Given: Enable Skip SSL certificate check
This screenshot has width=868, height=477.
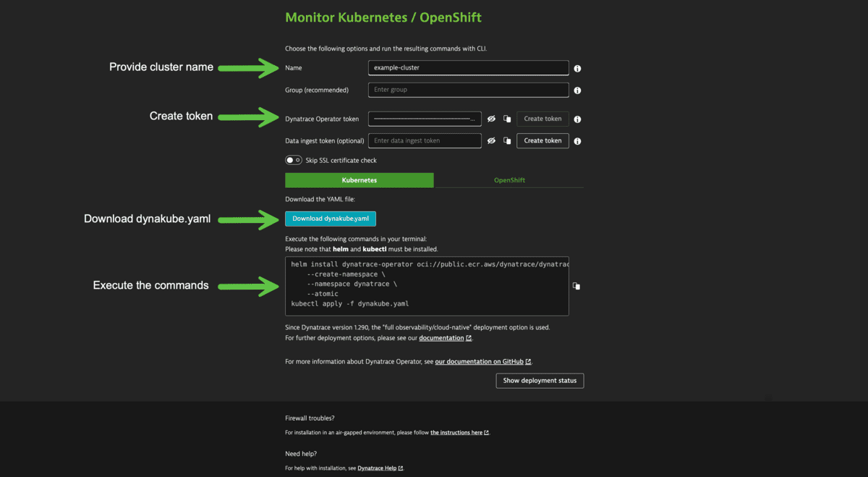Looking at the screenshot, I should [x=294, y=159].
